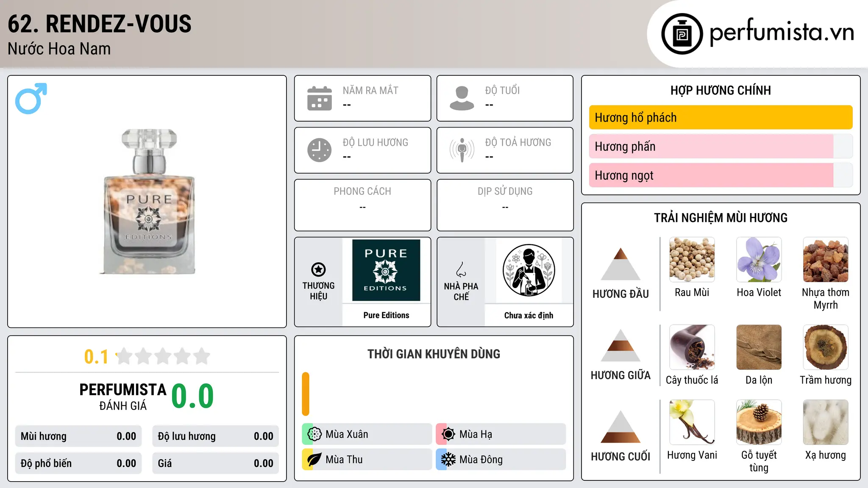The height and width of the screenshot is (488, 868).
Task: Select the Mùa Xuân season label
Action: 347,434
